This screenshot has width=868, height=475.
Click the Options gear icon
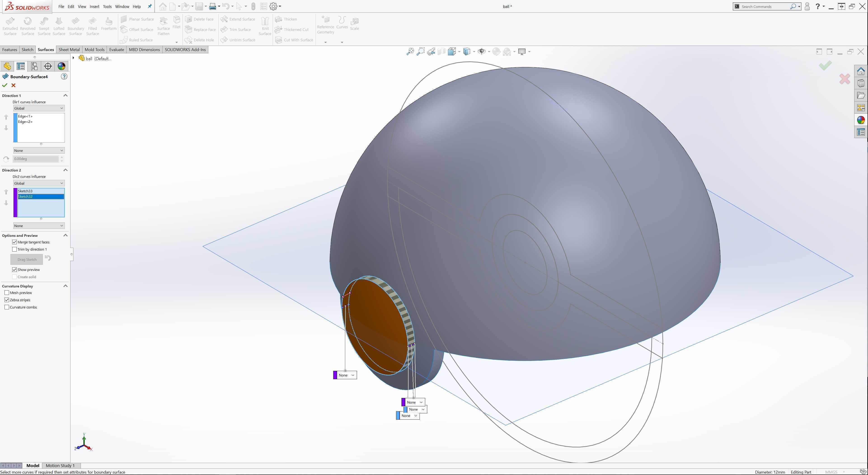[x=273, y=6]
